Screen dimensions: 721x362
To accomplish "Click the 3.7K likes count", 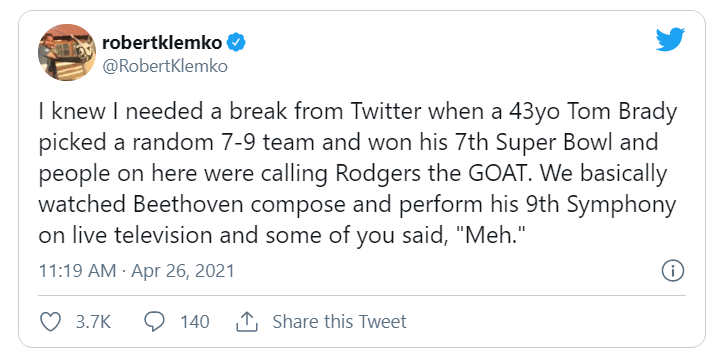I will 93,322.
